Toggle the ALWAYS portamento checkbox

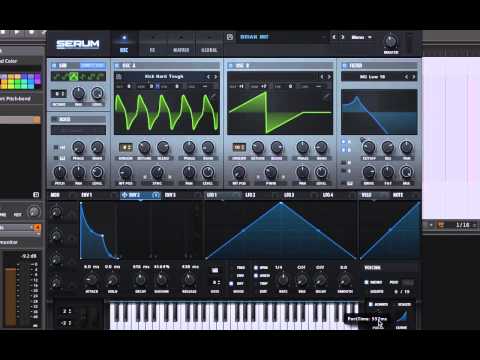(x=370, y=304)
